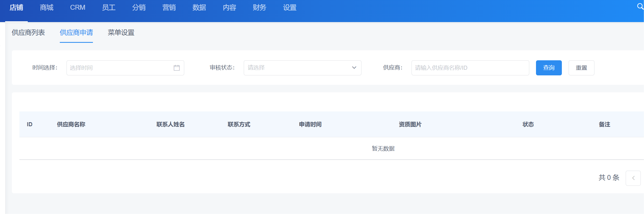
Task: Open the 数据 top menu
Action: (x=199, y=8)
